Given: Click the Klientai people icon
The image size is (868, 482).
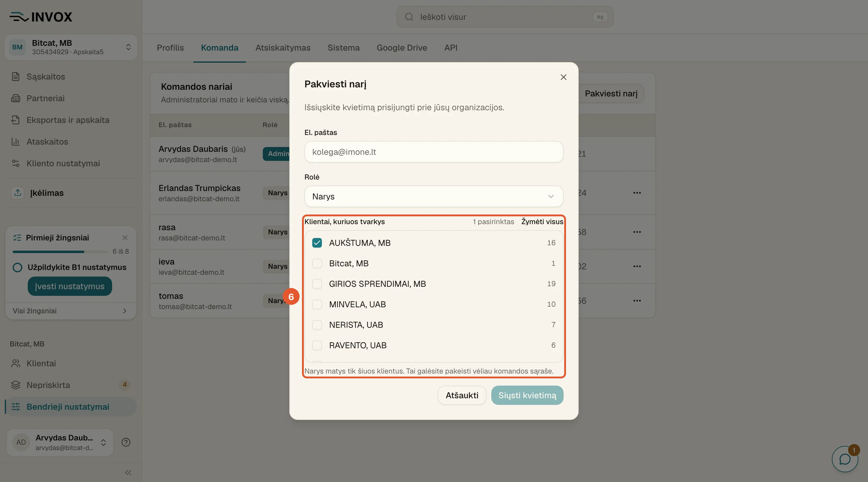Looking at the screenshot, I should [15, 363].
